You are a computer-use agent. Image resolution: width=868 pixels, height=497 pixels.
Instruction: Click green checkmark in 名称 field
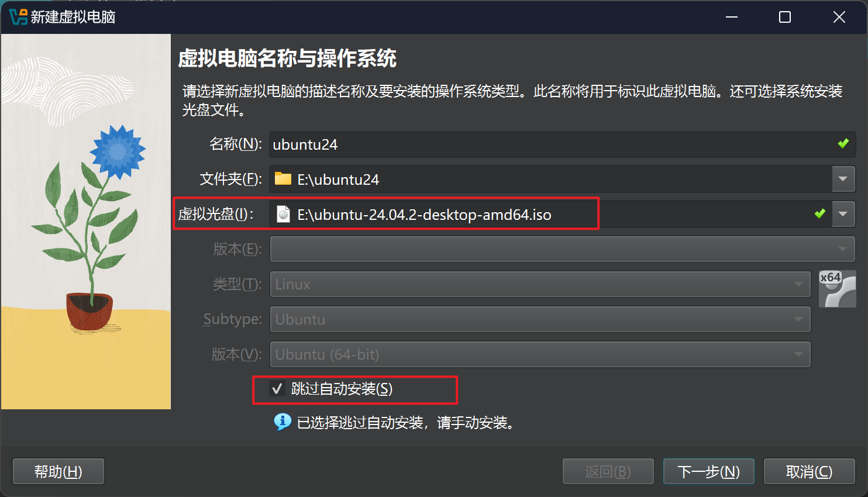pos(843,143)
